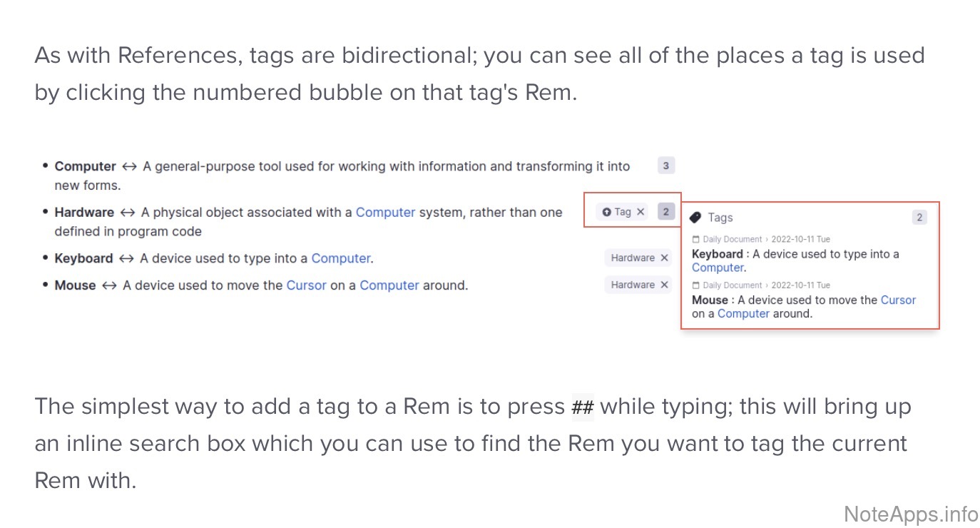Open Cursor link inside Tags popup

click(898, 300)
